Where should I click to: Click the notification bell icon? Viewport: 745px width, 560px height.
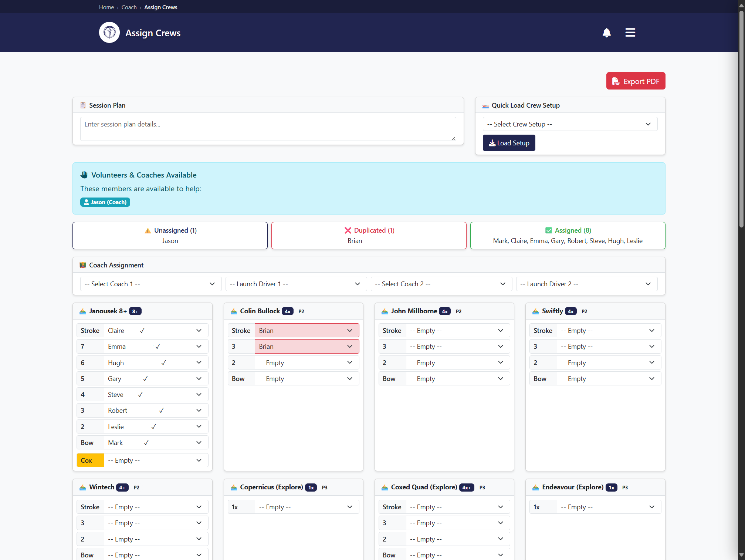pos(607,33)
